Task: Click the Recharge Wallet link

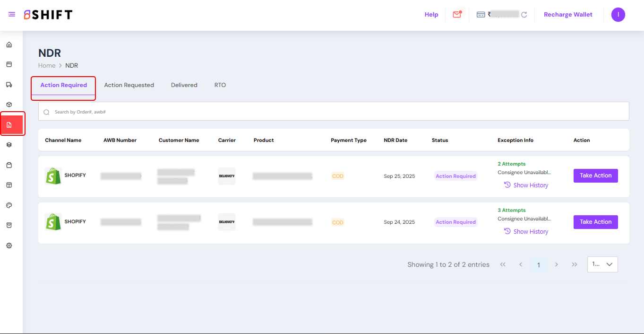Action: pos(568,15)
